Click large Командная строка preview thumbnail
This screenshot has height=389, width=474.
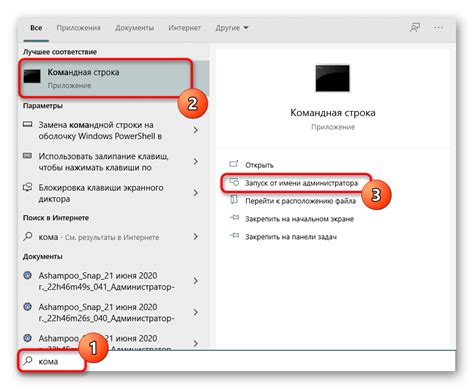[332, 78]
